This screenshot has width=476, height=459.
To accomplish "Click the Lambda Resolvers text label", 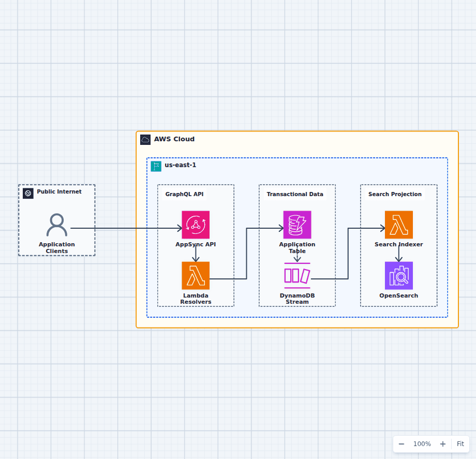I will [x=196, y=299].
